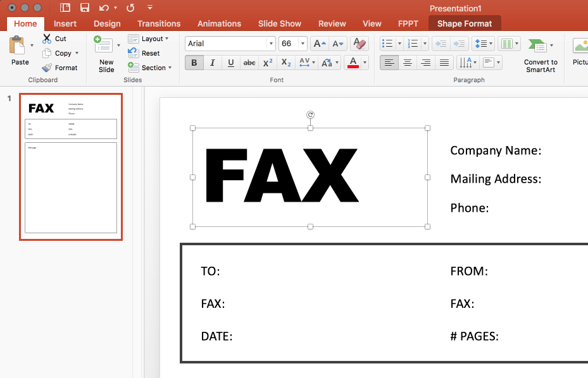588x378 pixels.
Task: Expand the font size dropdown
Action: [x=303, y=44]
